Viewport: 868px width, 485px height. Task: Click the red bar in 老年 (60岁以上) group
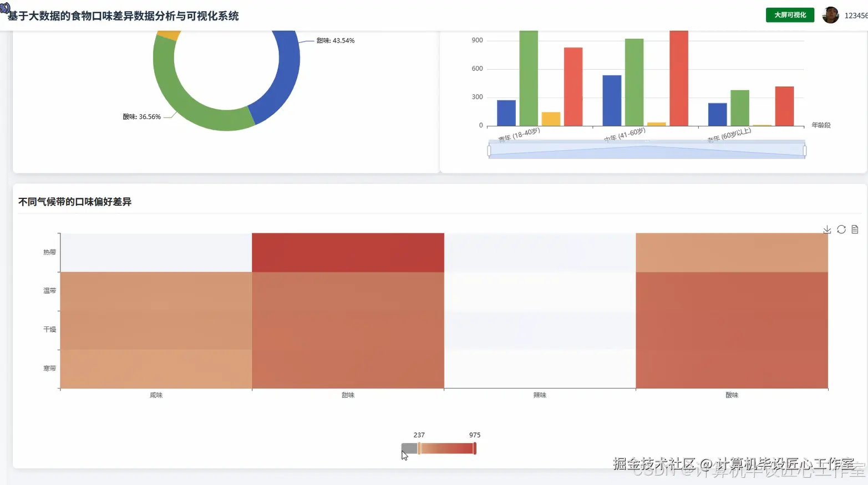[x=785, y=106]
